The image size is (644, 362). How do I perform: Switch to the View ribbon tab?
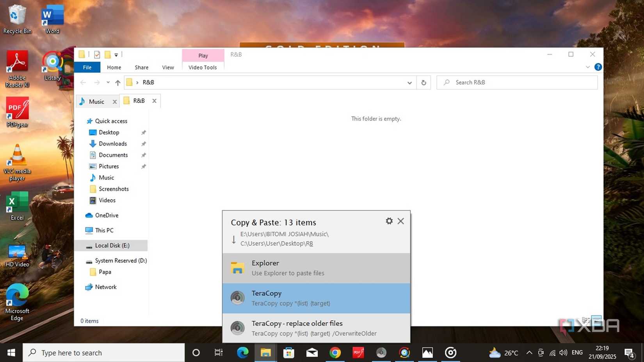pos(168,67)
